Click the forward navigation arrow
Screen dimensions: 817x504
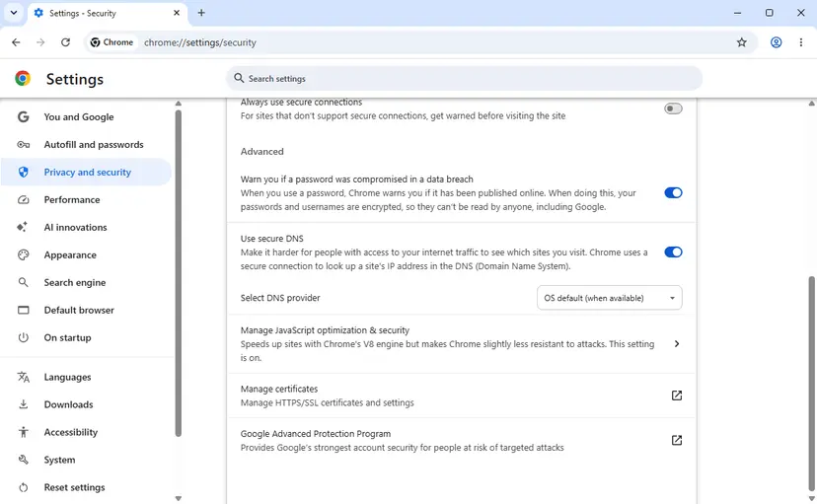[x=40, y=42]
